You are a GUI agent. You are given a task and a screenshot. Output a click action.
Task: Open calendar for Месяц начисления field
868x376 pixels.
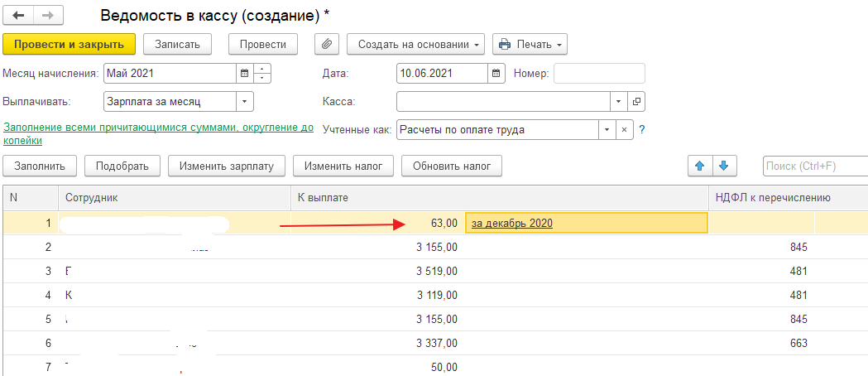pos(244,73)
